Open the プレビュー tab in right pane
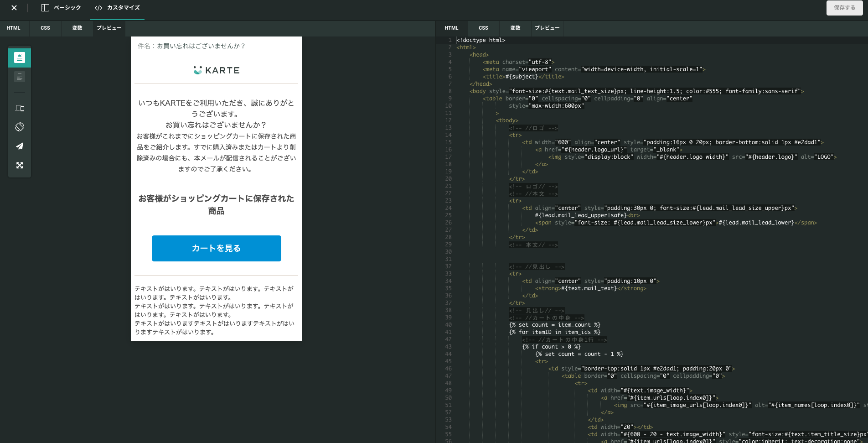The image size is (868, 443). pyautogui.click(x=547, y=28)
